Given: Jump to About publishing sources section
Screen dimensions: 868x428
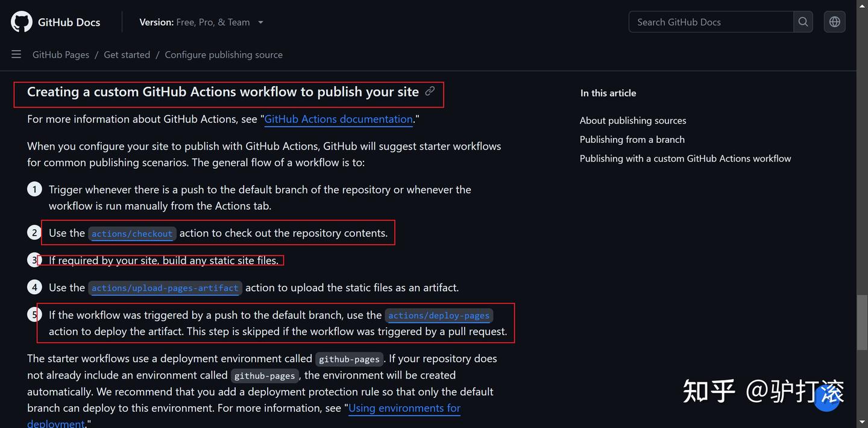Looking at the screenshot, I should pos(633,121).
